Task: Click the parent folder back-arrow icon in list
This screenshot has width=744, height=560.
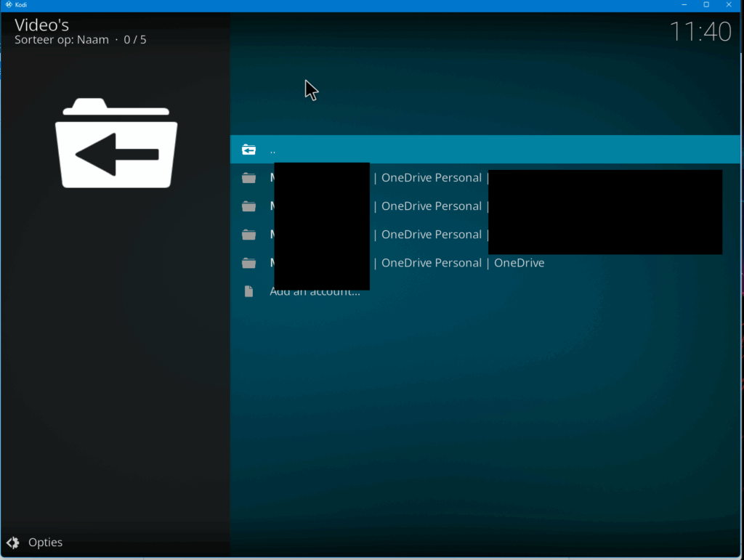Action: 249,150
